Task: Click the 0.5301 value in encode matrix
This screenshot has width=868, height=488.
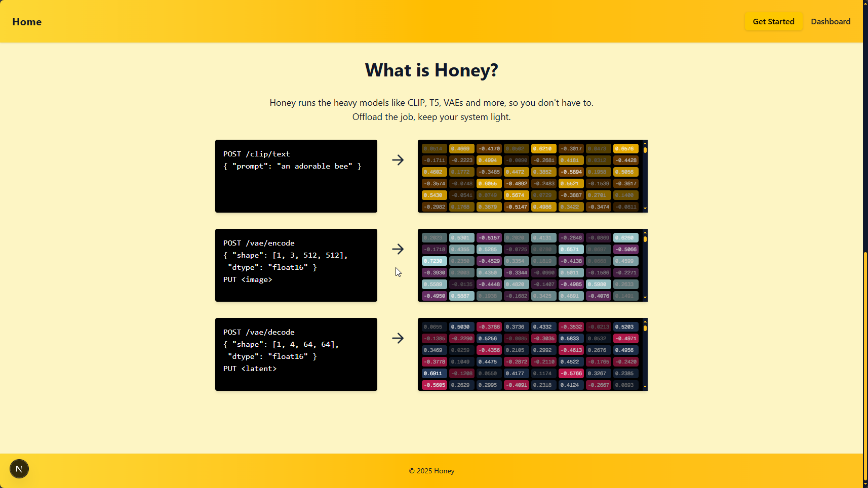Action: 462,238
